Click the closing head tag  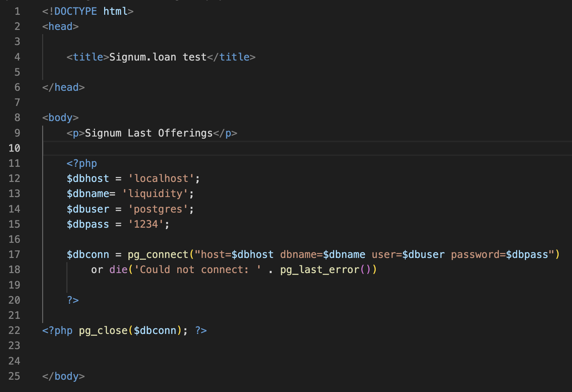pos(63,87)
